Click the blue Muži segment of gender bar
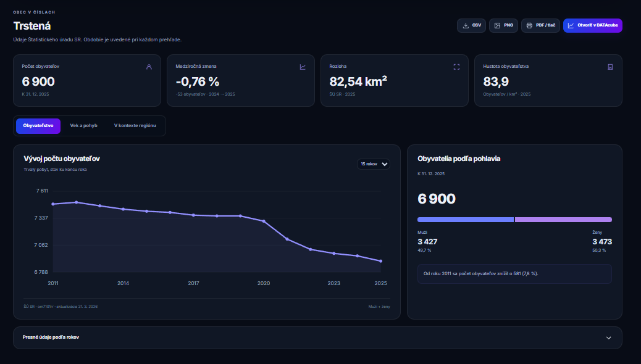The image size is (641, 364). tap(466, 220)
